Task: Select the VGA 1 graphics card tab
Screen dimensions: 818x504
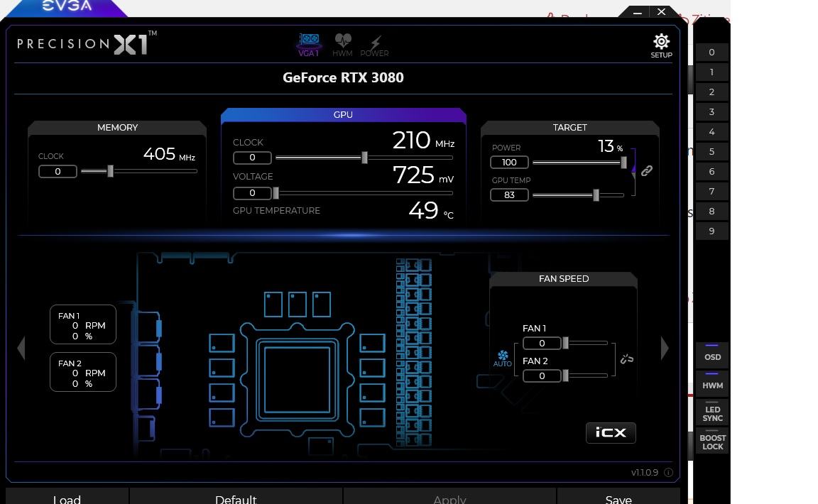Action: [x=308, y=45]
